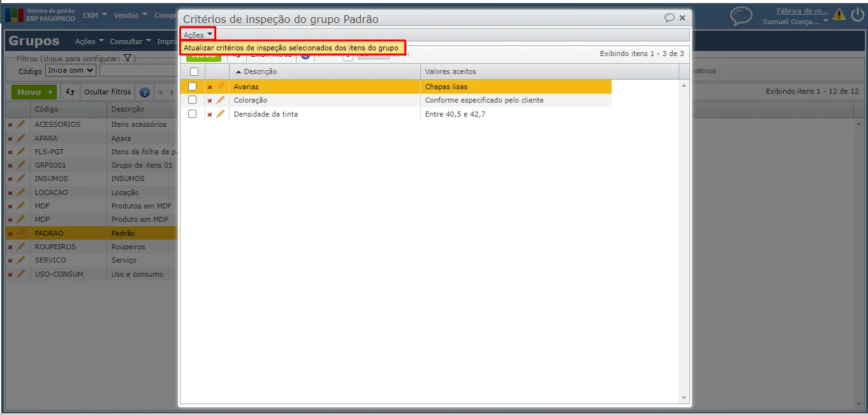The image size is (868, 415).
Task: Toggle the select-all checkbox in header
Action: point(194,71)
